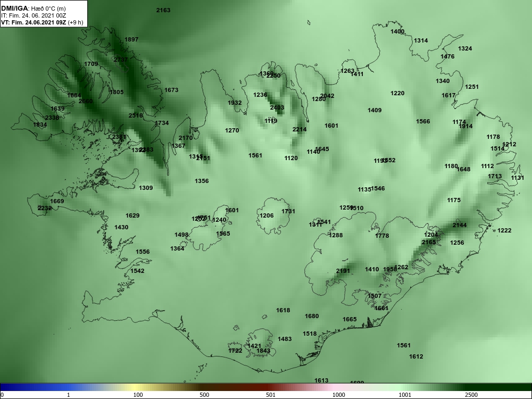Click the map value 2516
The width and height of the screenshot is (532, 399).
[x=136, y=115]
